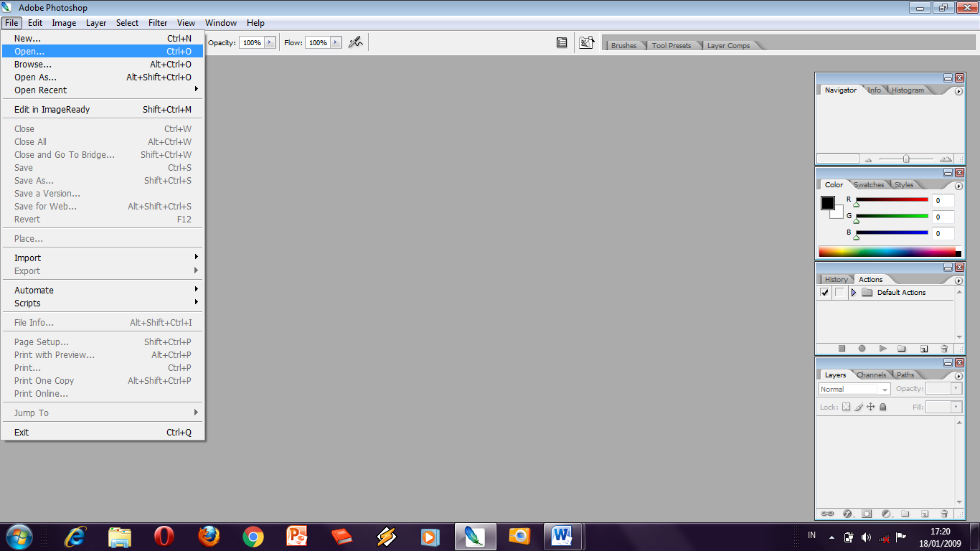This screenshot has width=980, height=551.
Task: Toggle the Default Actions item checkmark
Action: pos(824,293)
